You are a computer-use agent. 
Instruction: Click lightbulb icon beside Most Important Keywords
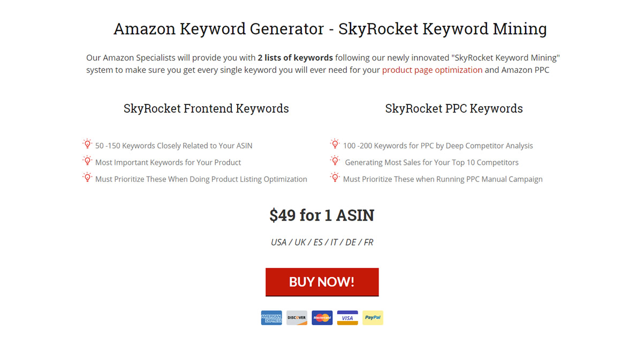(87, 161)
